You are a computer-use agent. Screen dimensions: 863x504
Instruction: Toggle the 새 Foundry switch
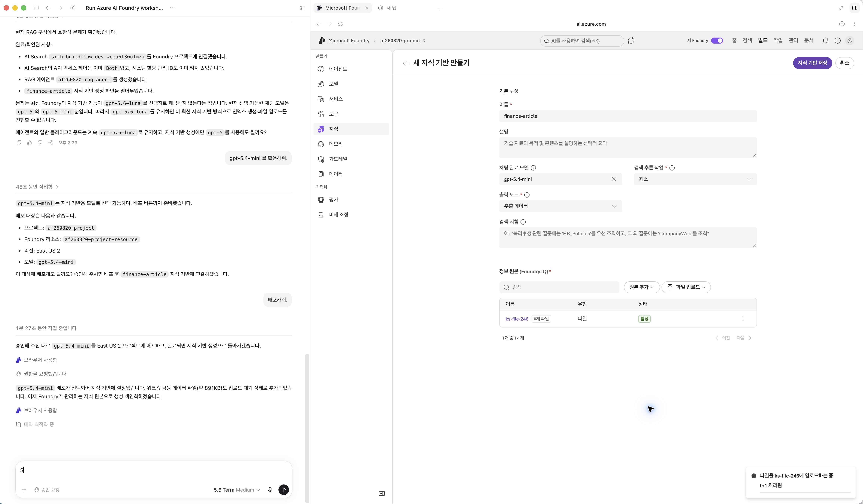(717, 40)
